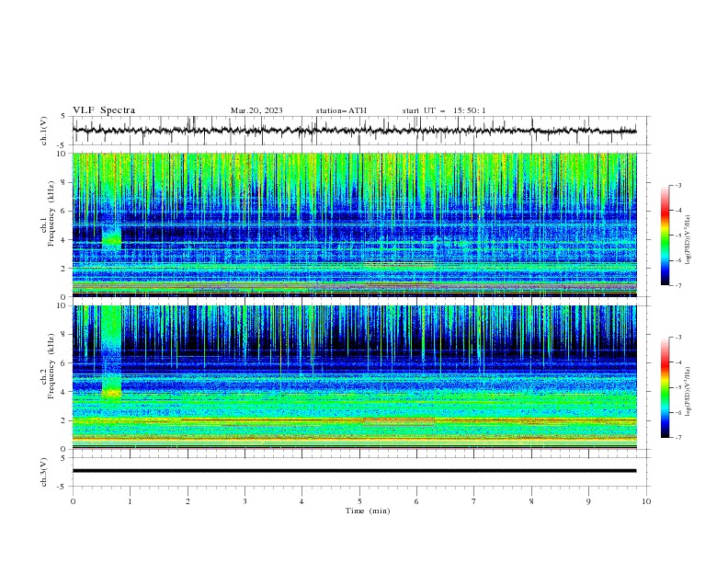Click the 'start UT = 15:50:1' label
Image resolution: width=728 pixels, height=563 pixels.
point(444,110)
